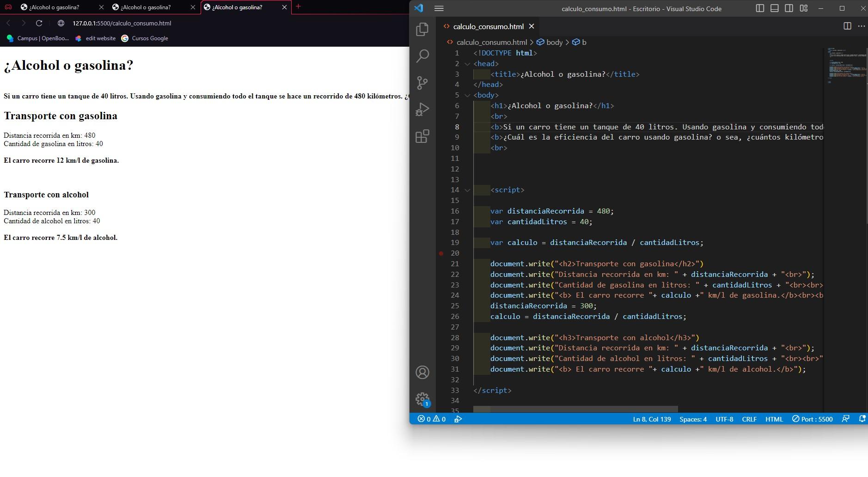
Task: Toggle the primary side bar layout icon
Action: (x=759, y=8)
